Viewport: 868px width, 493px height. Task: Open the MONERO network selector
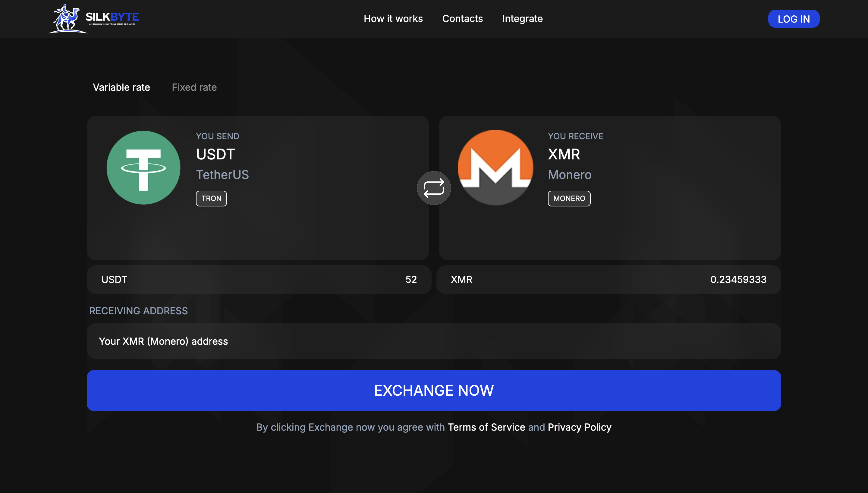tap(569, 198)
